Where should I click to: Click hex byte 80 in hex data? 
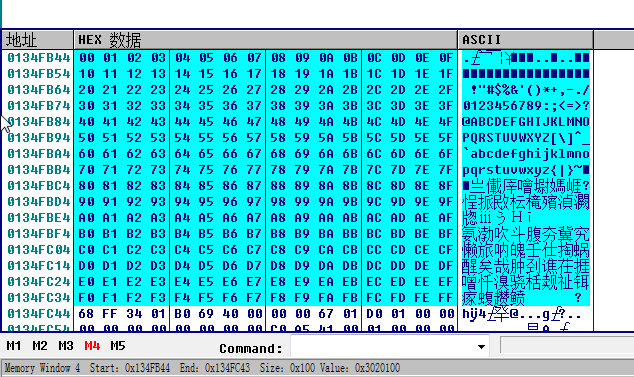pyautogui.click(x=87, y=186)
